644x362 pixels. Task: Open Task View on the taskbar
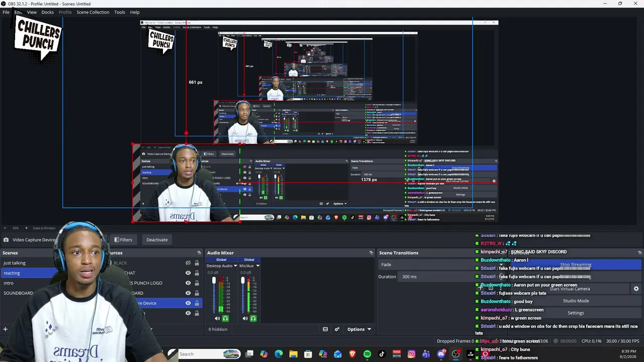[x=249, y=354]
